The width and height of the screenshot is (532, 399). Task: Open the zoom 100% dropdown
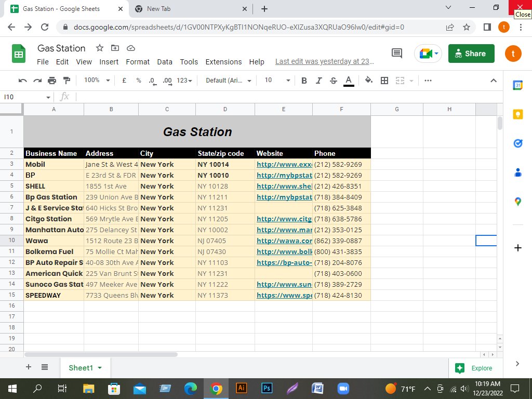[97, 81]
